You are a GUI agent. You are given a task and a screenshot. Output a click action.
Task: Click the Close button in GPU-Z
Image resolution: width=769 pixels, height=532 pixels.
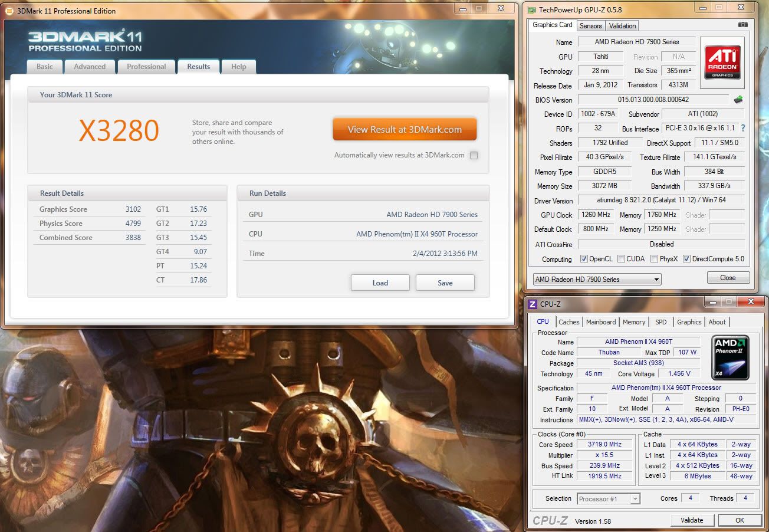[728, 278]
